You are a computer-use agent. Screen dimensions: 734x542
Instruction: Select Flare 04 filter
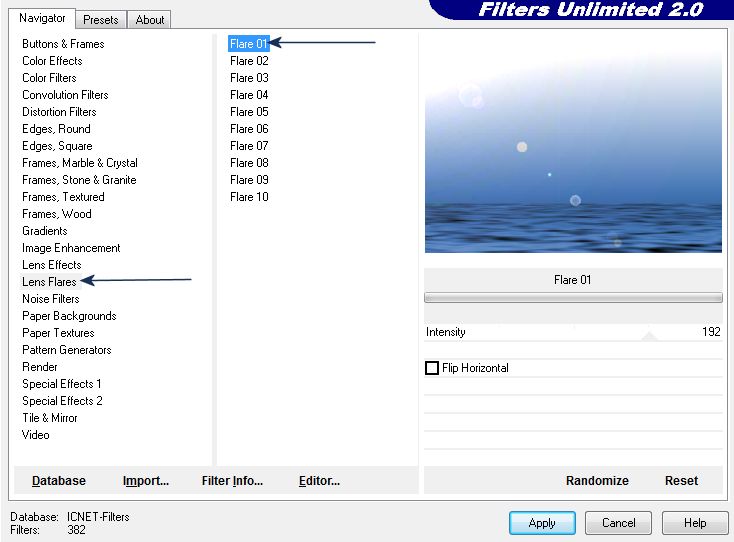[x=249, y=95]
